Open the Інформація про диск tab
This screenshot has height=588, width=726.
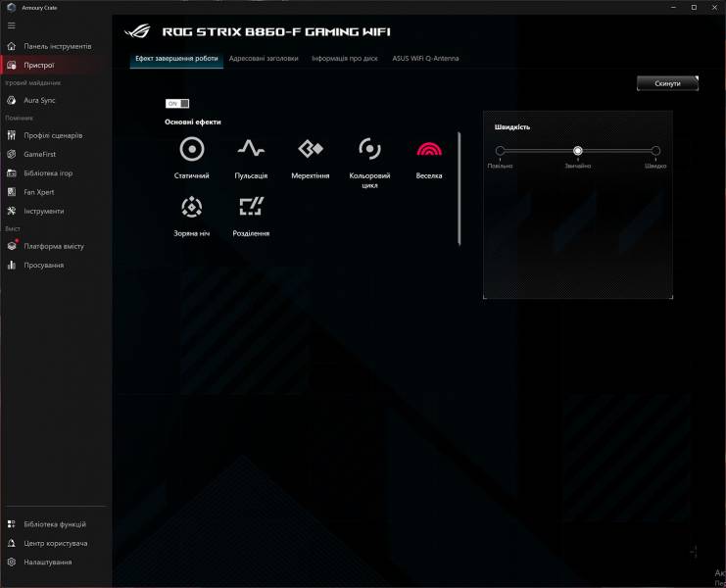(345, 59)
